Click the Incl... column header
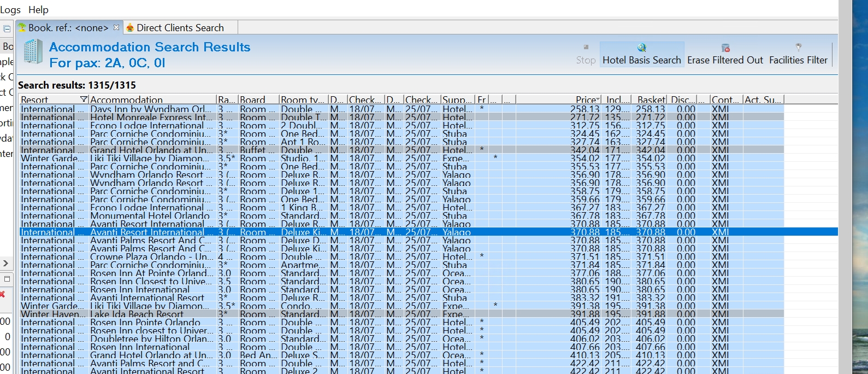The height and width of the screenshot is (374, 868). tap(617, 100)
